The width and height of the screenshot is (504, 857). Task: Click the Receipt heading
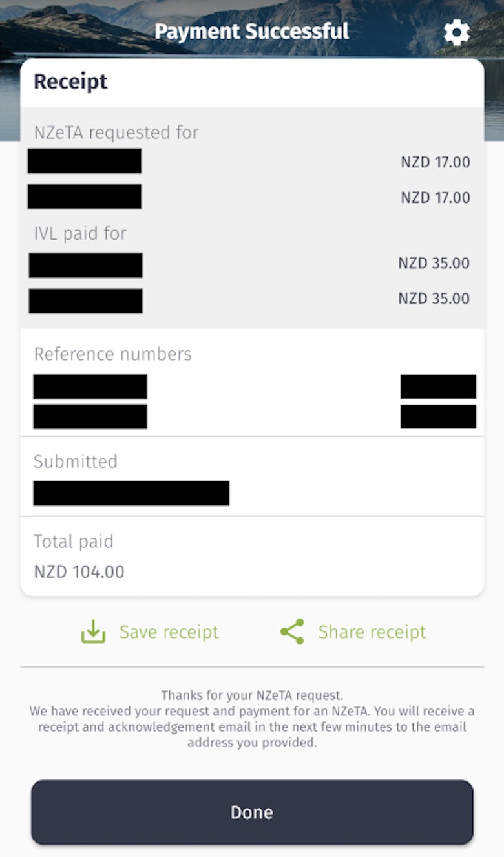tap(70, 82)
